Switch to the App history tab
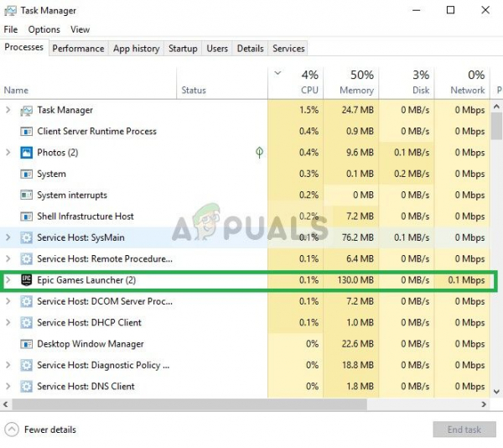This screenshot has height=448, width=503. pos(136,49)
